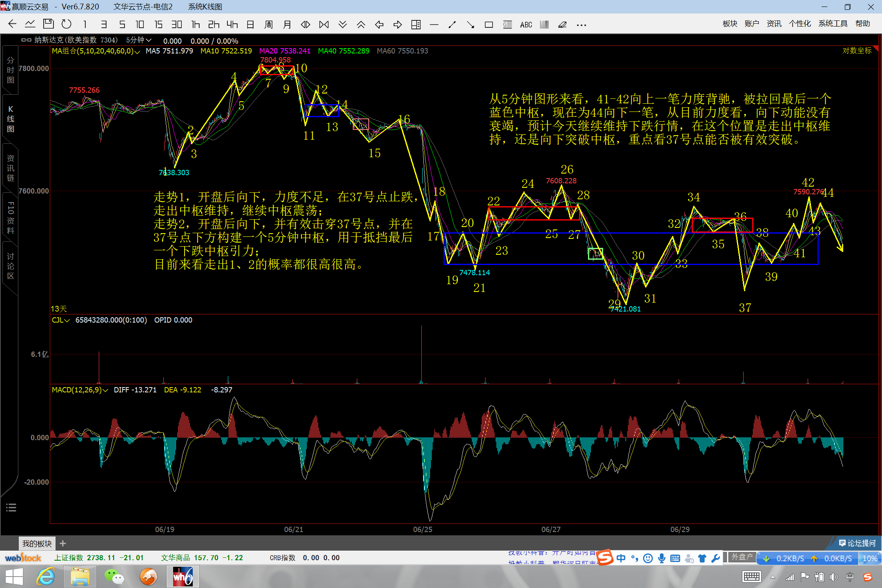Screen dimensions: 882x588
Task: Click the plus button beside 我的板块
Action: [x=62, y=543]
